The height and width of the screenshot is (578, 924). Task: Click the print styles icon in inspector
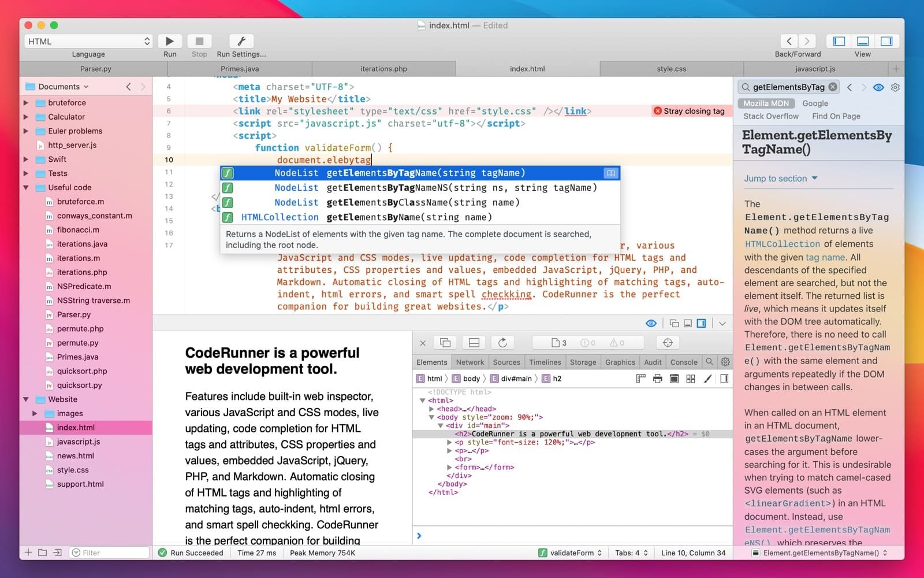click(x=657, y=379)
